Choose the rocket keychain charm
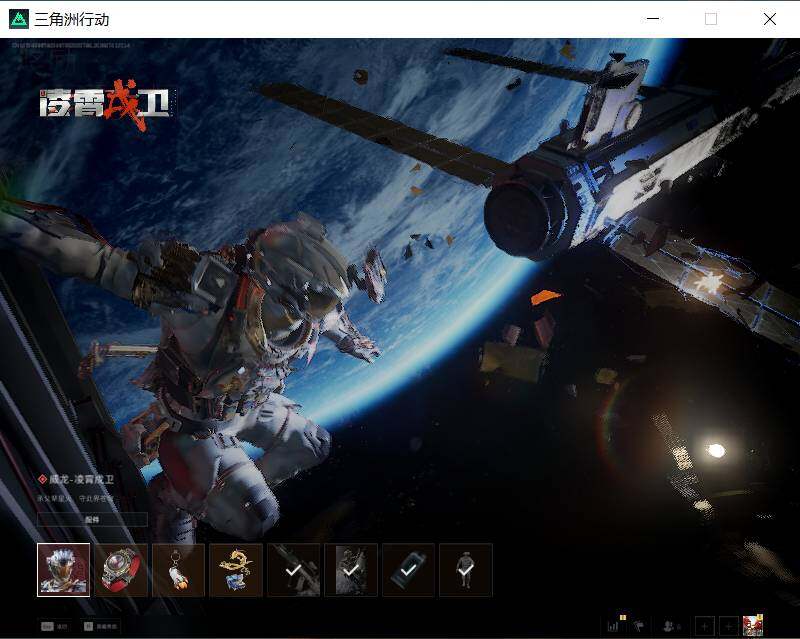The height and width of the screenshot is (639, 800). point(179,570)
